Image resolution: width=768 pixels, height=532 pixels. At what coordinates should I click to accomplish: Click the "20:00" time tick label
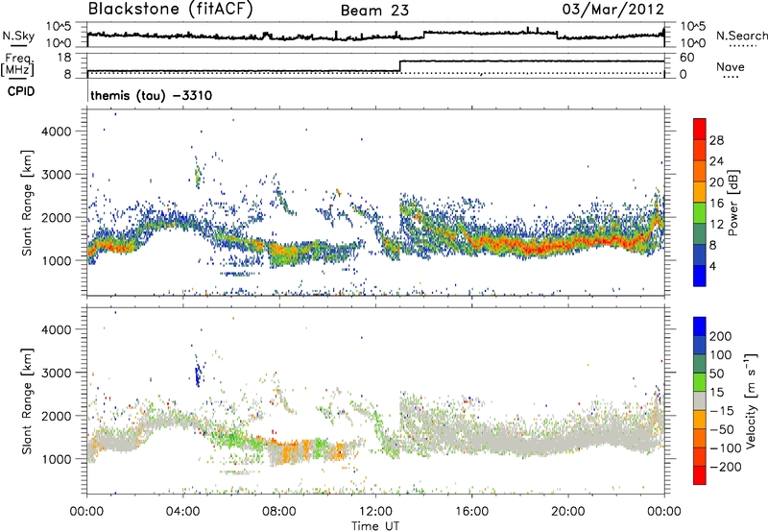click(567, 512)
